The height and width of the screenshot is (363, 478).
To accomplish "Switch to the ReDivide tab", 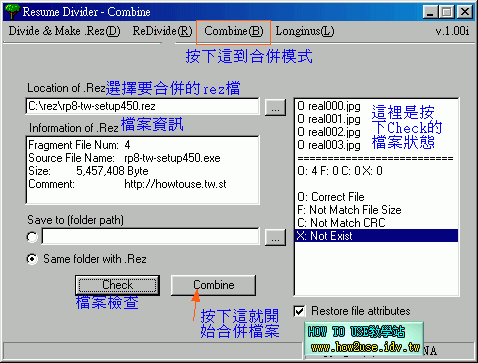I will click(x=162, y=31).
